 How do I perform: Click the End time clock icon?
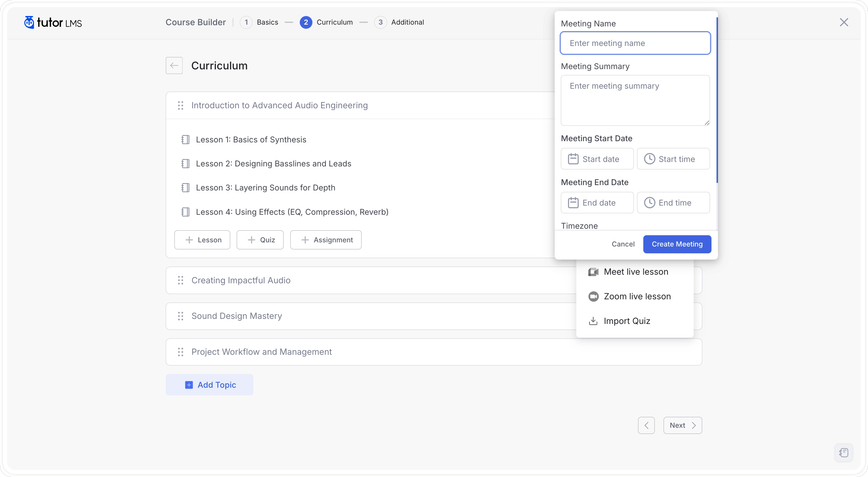(x=649, y=203)
